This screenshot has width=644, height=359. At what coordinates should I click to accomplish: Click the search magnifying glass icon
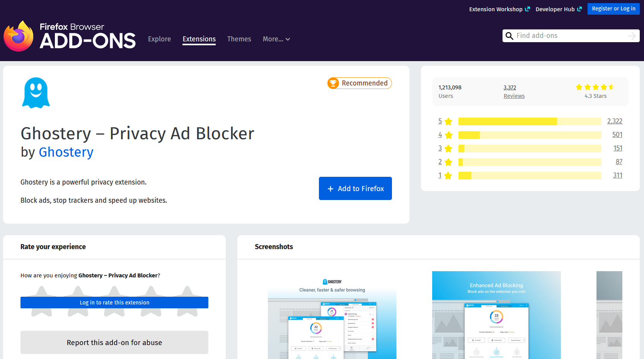(509, 36)
